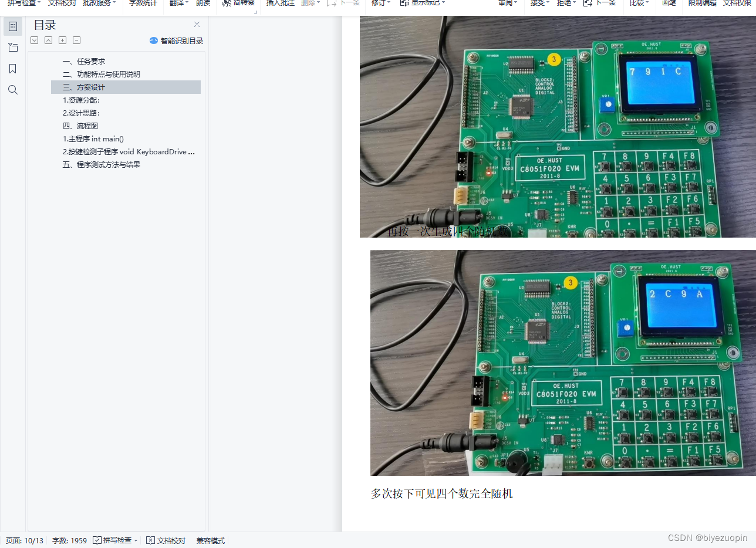This screenshot has height=548, width=756.
Task: Jump to outline item 1.资源分配:
Action: point(81,100)
